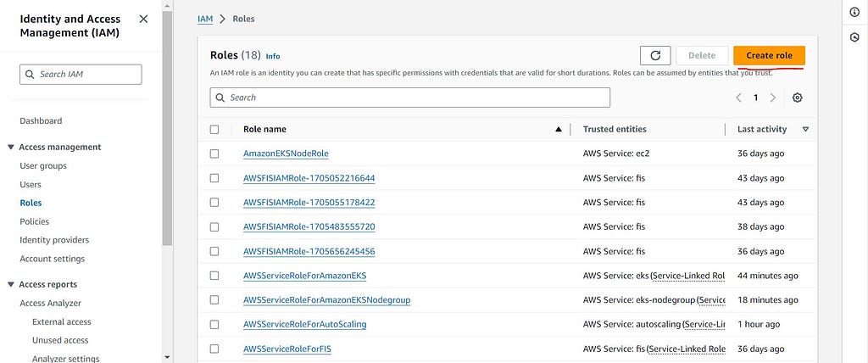Click '1 hour ago' cell
868x363 pixels.
pyautogui.click(x=759, y=324)
